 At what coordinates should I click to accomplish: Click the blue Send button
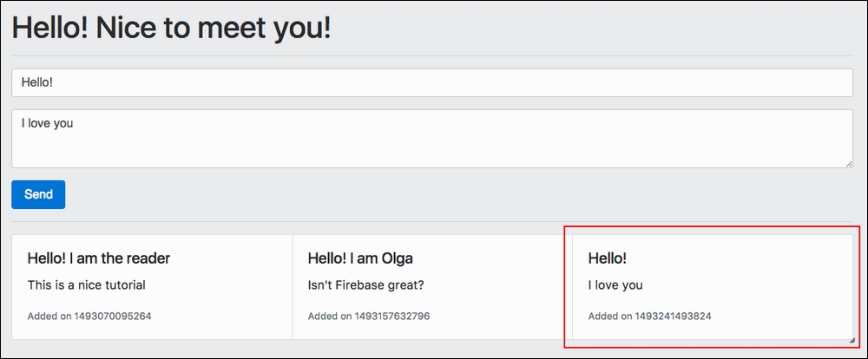pyautogui.click(x=38, y=194)
